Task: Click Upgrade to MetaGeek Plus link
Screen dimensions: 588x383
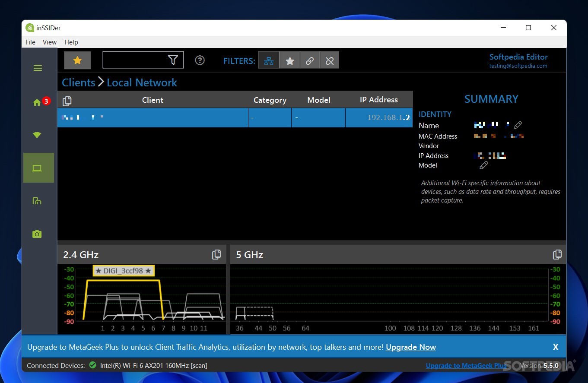Action: 466,366
